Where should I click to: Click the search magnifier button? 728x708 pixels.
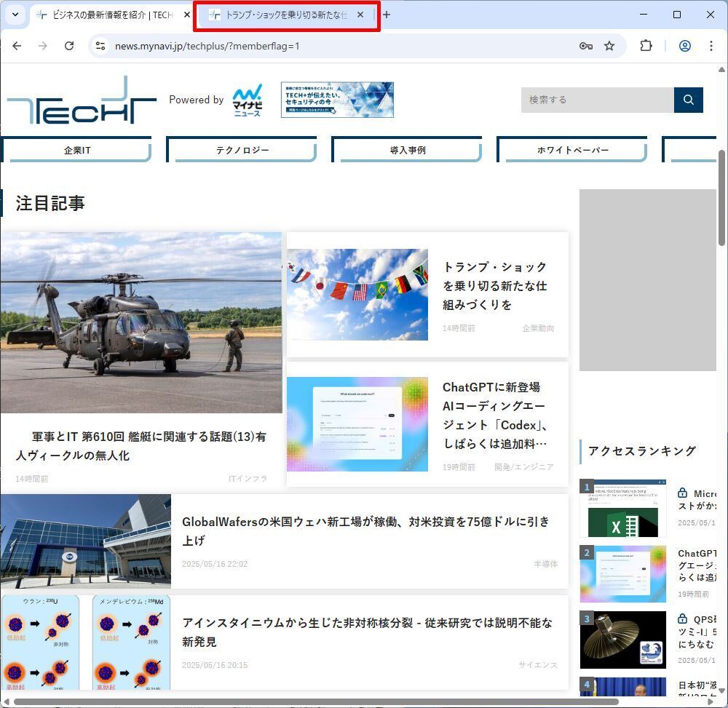689,100
